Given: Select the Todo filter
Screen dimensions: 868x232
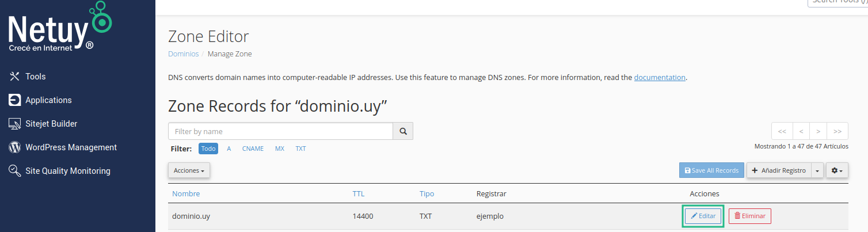Looking at the screenshot, I should pyautogui.click(x=208, y=149).
